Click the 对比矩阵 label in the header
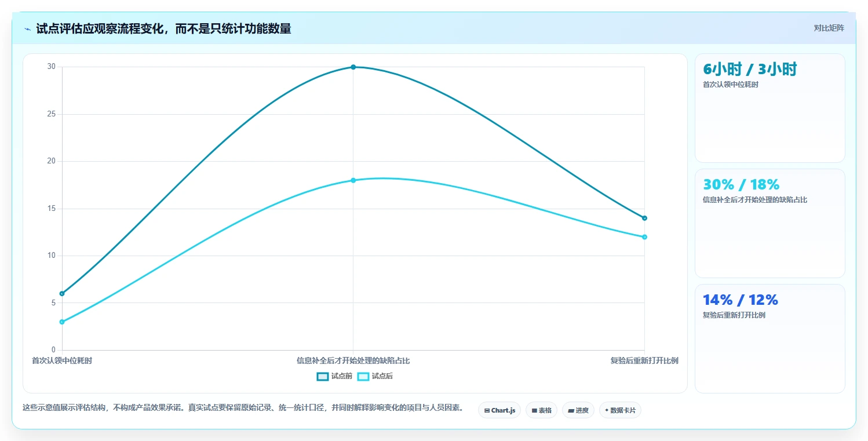This screenshot has width=868, height=441. tap(829, 28)
